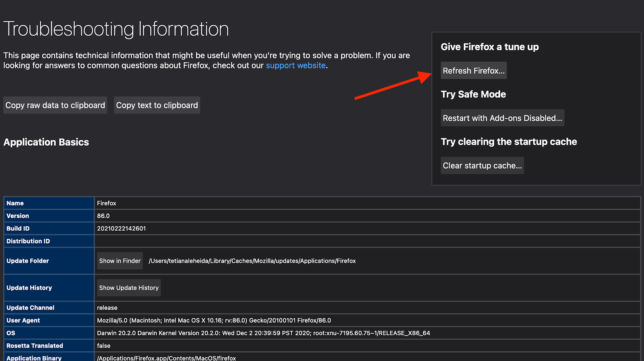Screen dimensions: 644x361
Task: Select the 'false' Rosetta value
Action: pos(104,346)
